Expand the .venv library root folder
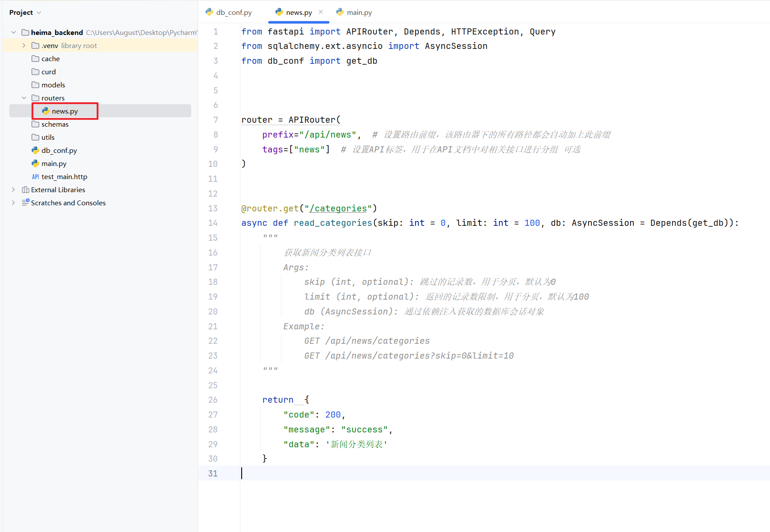770x532 pixels. click(x=24, y=45)
